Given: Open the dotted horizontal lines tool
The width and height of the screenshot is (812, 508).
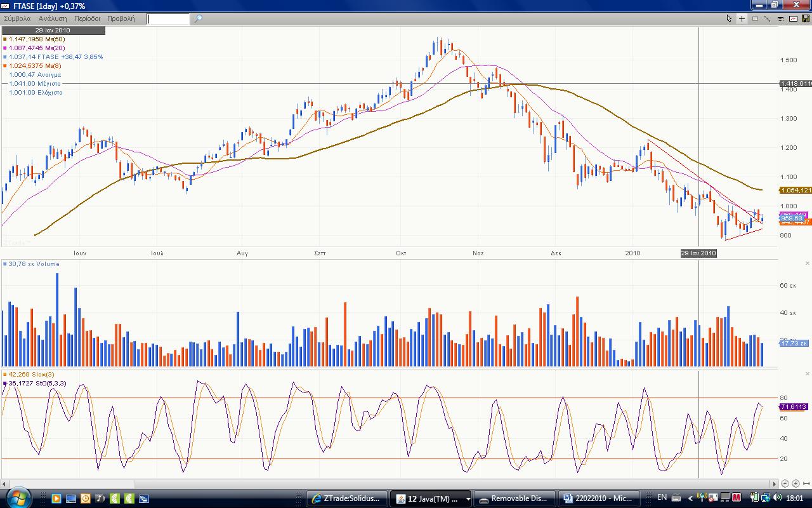Looking at the screenshot, I should tap(780, 18).
